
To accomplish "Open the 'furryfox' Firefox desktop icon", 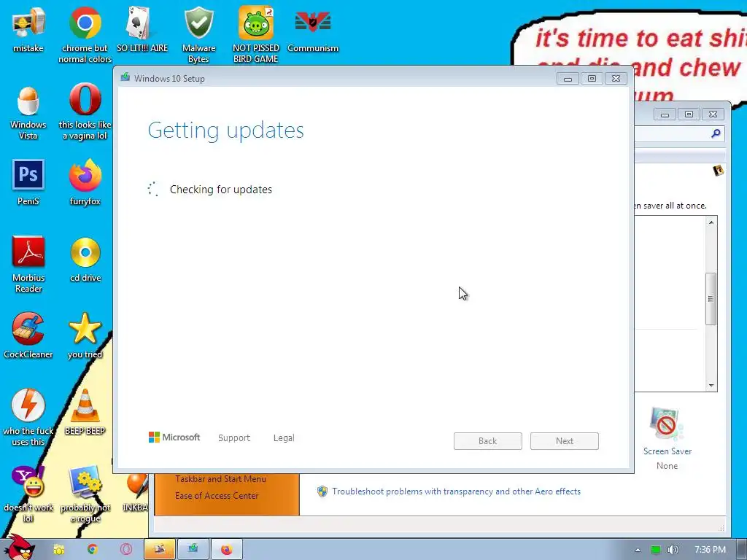I will (85, 182).
